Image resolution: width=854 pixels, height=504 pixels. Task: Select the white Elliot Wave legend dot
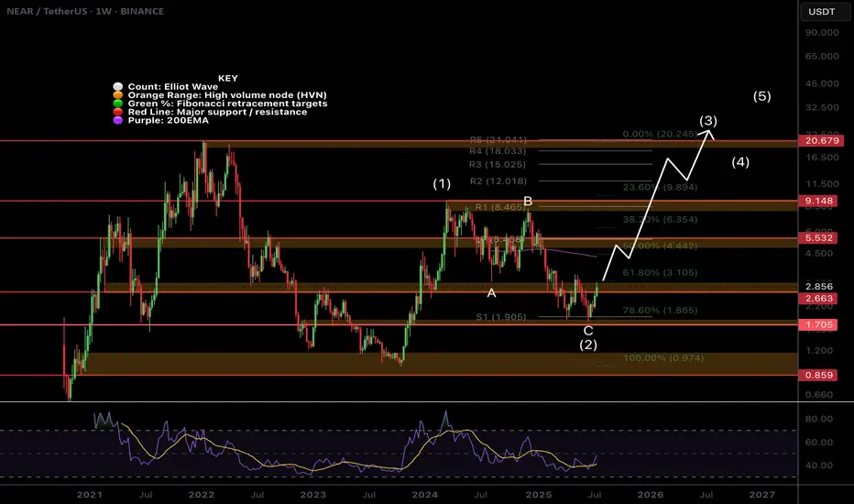[x=117, y=87]
